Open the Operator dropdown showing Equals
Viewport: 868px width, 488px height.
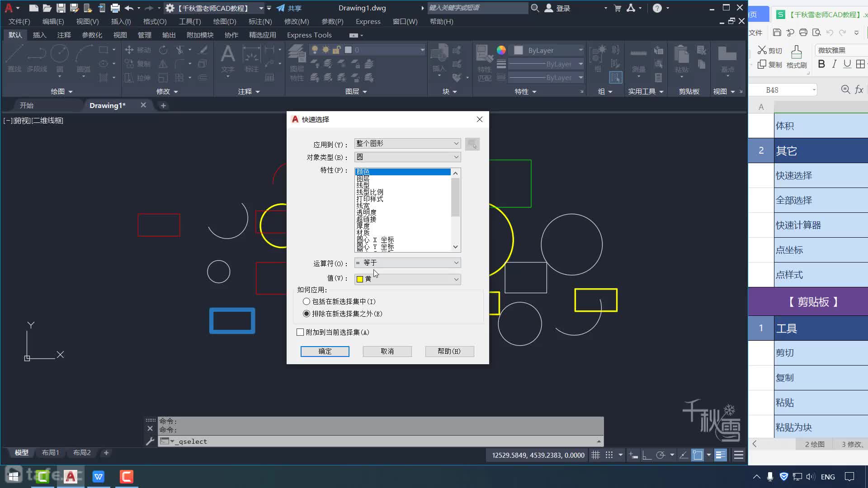407,263
